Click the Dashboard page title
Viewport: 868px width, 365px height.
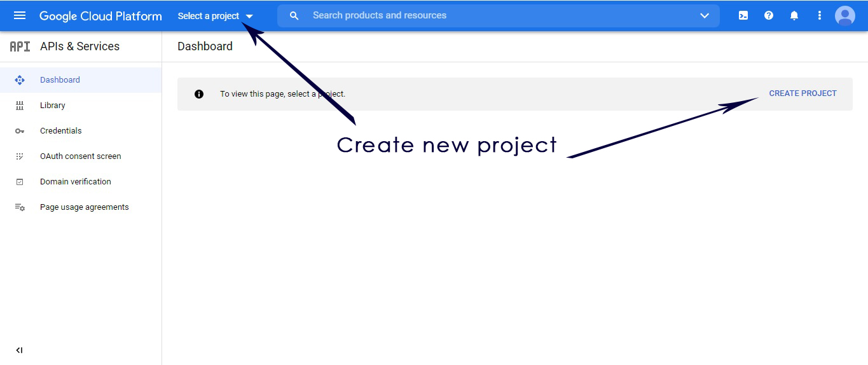click(x=205, y=46)
